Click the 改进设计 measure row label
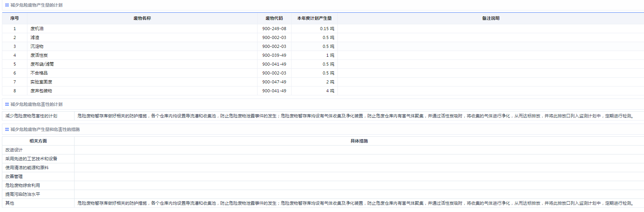Screen dimensions: 644x212 click(x=14, y=150)
